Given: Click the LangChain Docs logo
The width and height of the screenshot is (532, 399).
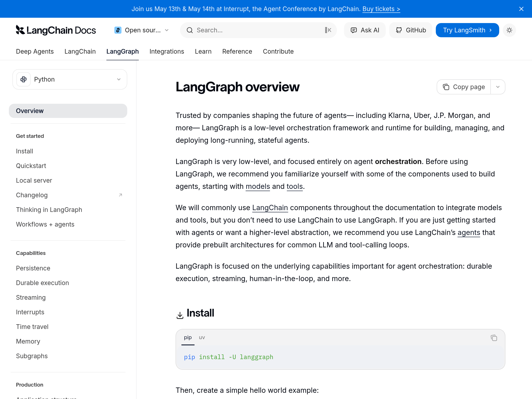Looking at the screenshot, I should coord(56,30).
